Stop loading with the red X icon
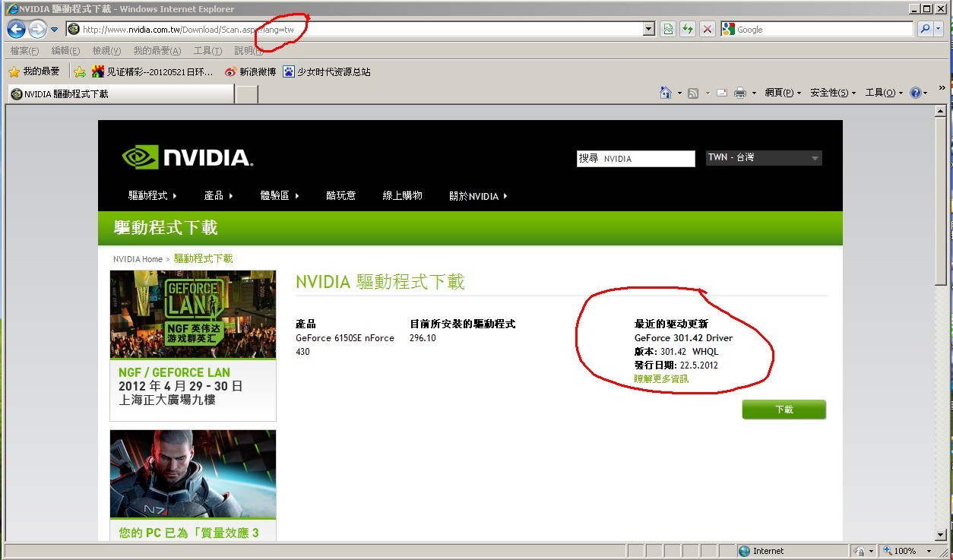The width and height of the screenshot is (953, 560). [x=707, y=30]
